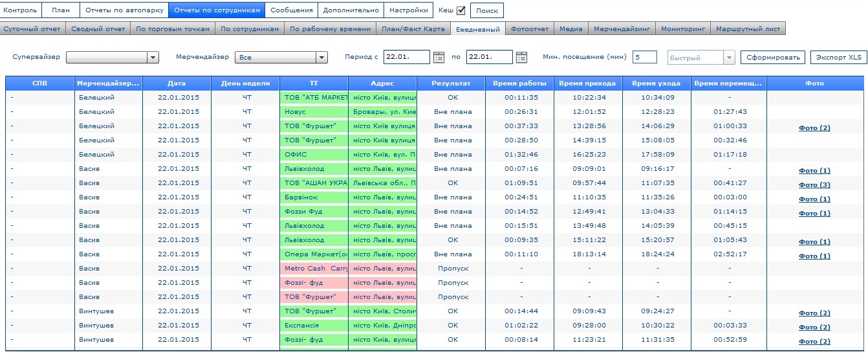Sort by Дата column header
This screenshot has height=356, width=868.
tap(177, 83)
